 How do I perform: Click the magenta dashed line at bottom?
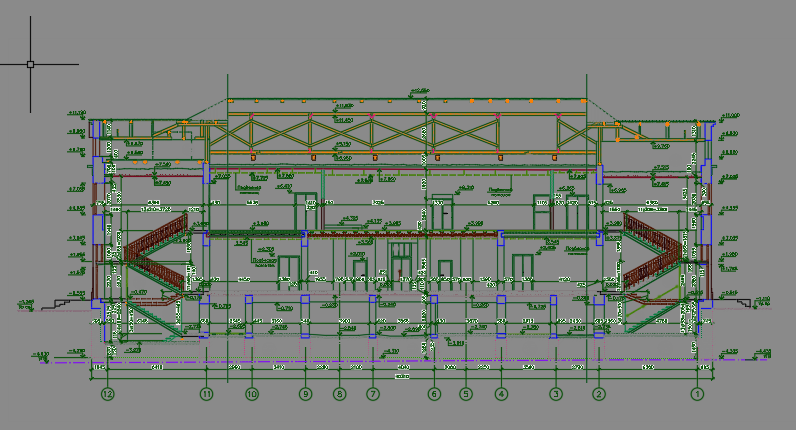pos(400,361)
